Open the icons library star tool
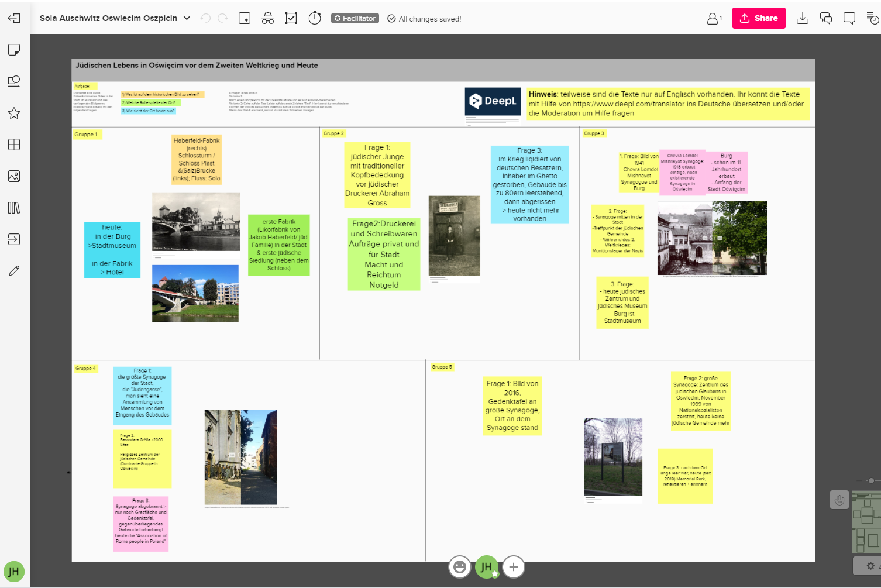Image resolution: width=881 pixels, height=588 pixels. (x=14, y=113)
